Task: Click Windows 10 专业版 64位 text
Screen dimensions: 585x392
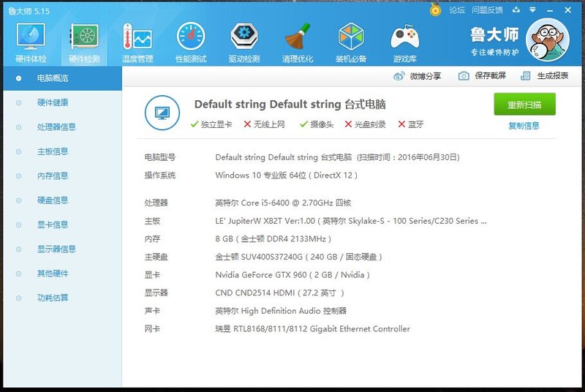Action: (286, 176)
